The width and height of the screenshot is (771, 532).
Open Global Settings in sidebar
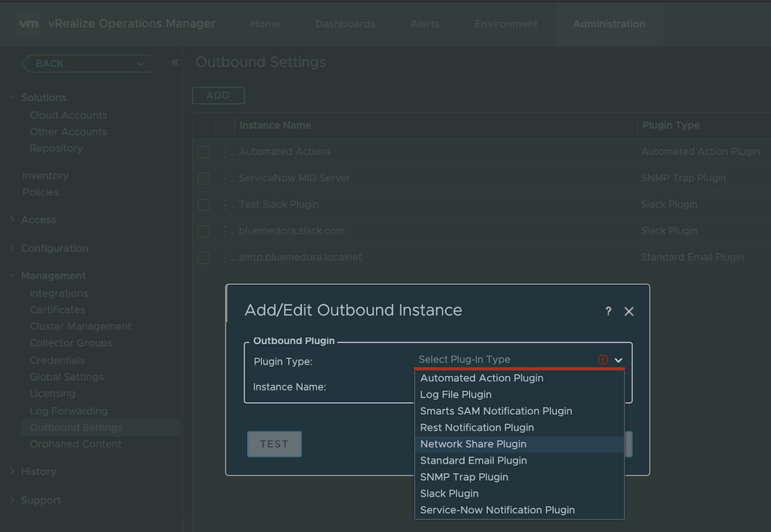(67, 377)
